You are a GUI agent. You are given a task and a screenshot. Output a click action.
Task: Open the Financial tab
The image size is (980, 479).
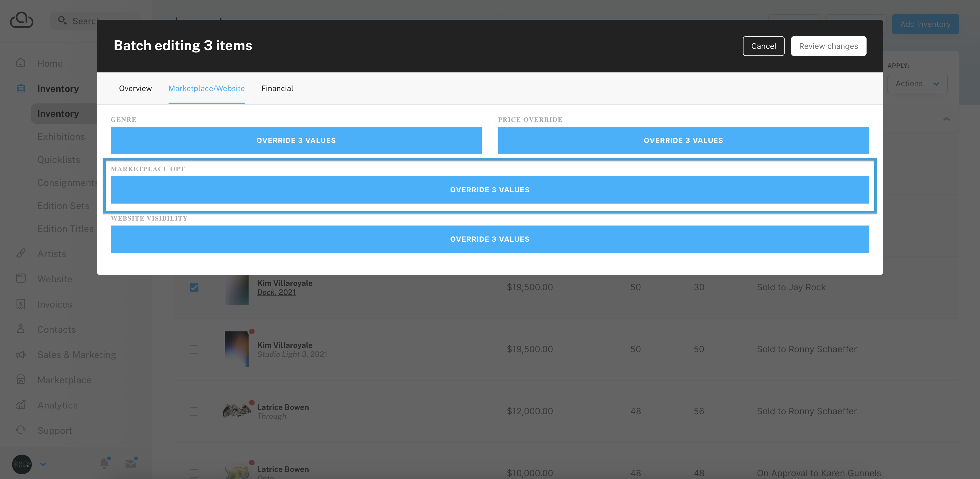pyautogui.click(x=277, y=88)
